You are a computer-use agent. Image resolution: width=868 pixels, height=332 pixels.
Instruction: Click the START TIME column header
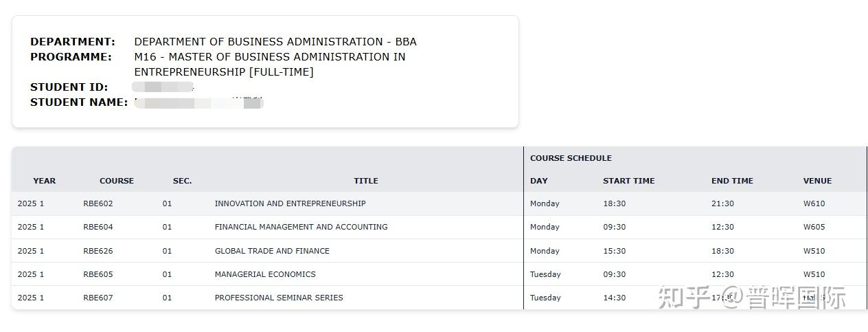628,181
